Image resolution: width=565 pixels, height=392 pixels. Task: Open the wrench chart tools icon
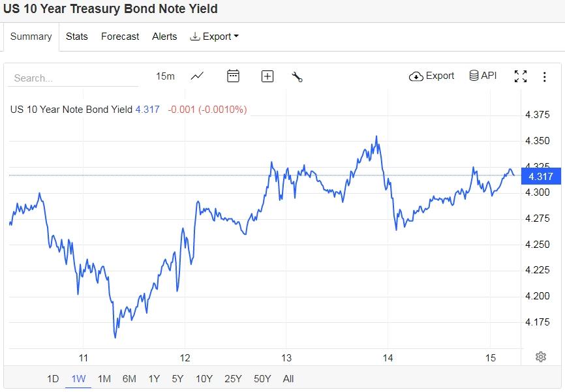click(297, 77)
